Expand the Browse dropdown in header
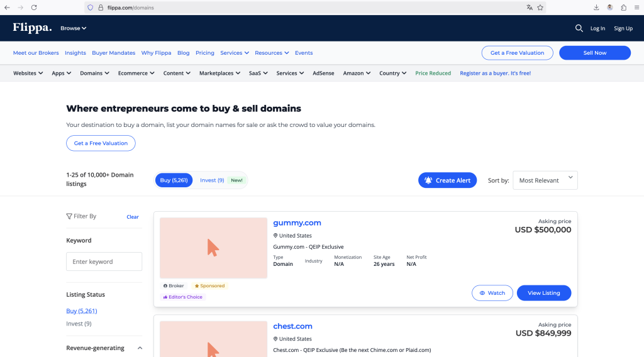Screen dimensions: 644x357 coord(73,28)
